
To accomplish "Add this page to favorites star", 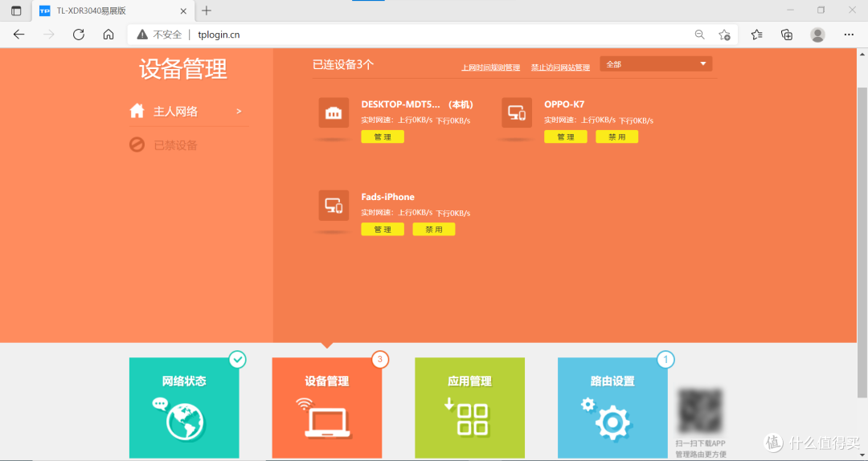I will 724,35.
